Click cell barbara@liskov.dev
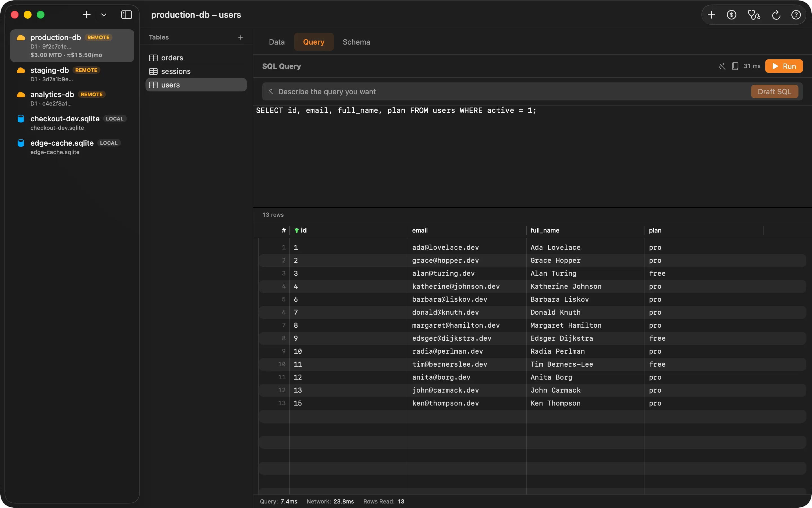The width and height of the screenshot is (812, 508). click(x=450, y=299)
